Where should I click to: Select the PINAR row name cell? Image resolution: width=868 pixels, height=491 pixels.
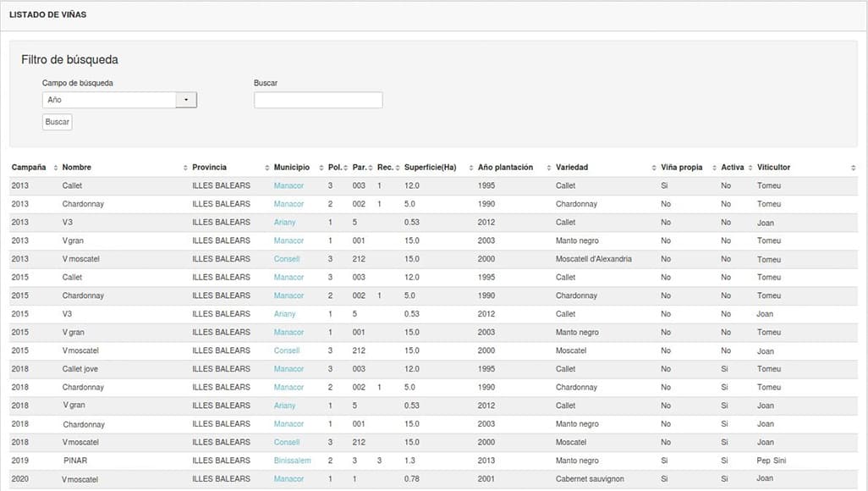75,461
